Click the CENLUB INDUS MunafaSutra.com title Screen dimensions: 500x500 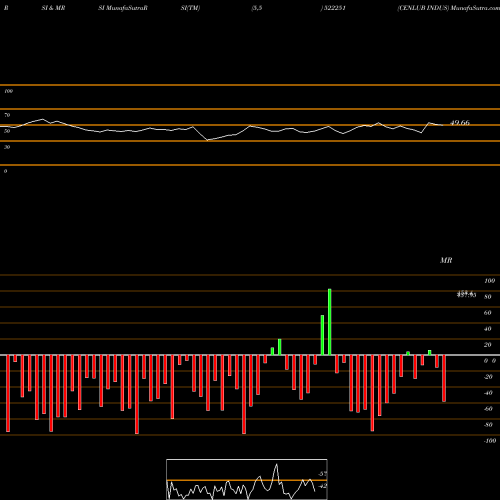pos(449,8)
